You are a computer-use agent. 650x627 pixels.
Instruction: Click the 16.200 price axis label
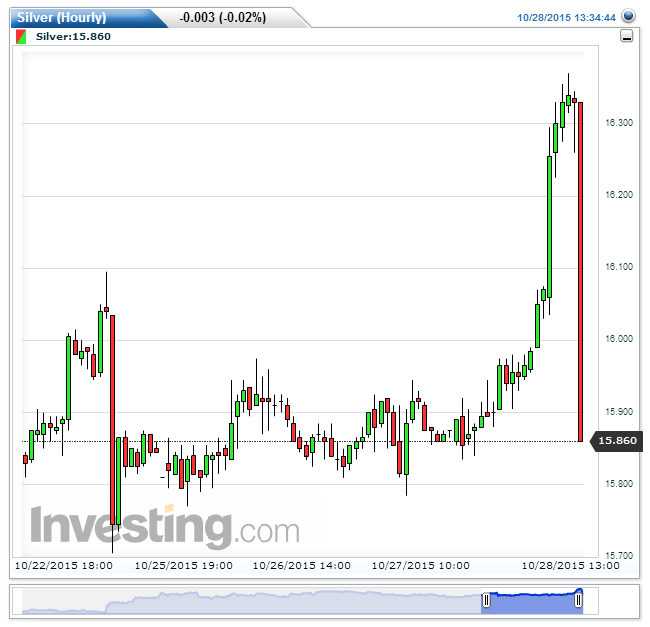[619, 195]
